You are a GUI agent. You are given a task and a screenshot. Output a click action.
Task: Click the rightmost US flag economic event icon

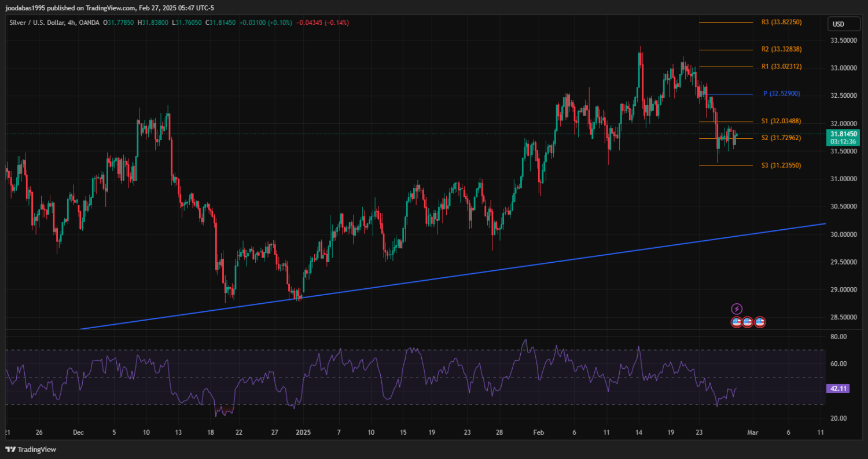coord(760,322)
